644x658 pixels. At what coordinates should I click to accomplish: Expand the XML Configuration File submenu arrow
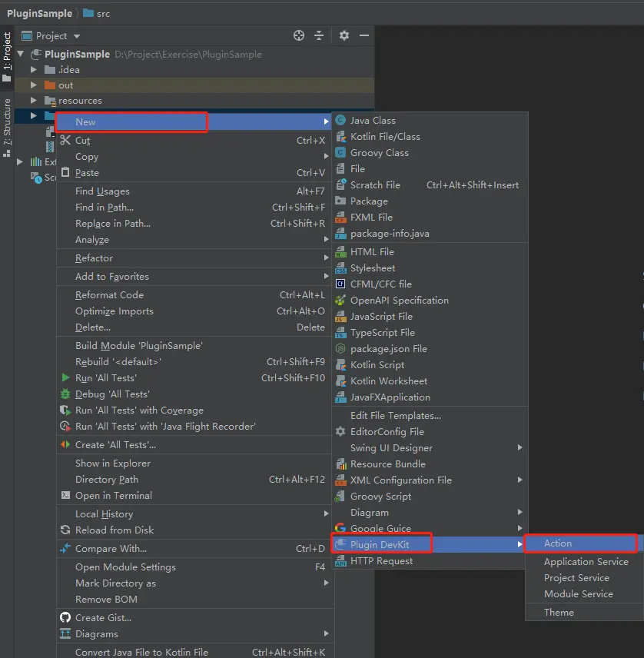click(520, 480)
